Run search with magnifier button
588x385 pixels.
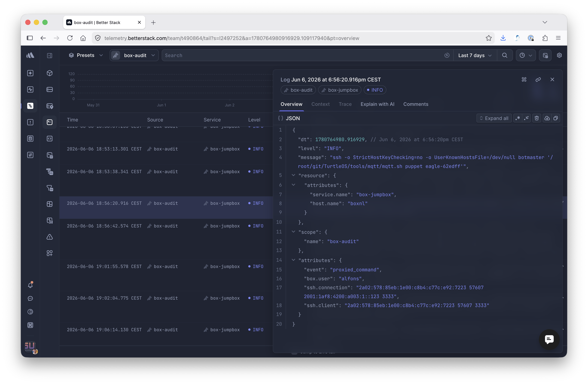pyautogui.click(x=505, y=55)
